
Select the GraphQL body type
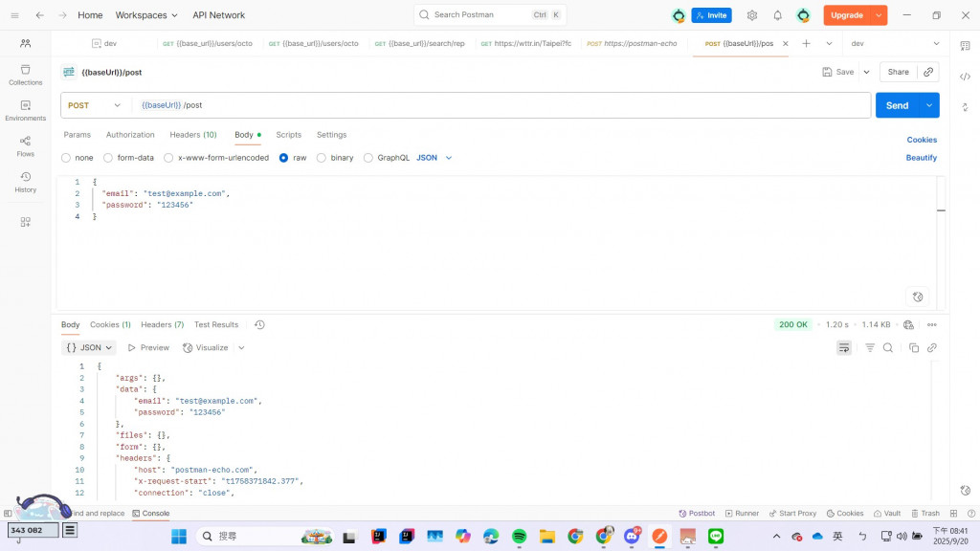pyautogui.click(x=368, y=158)
